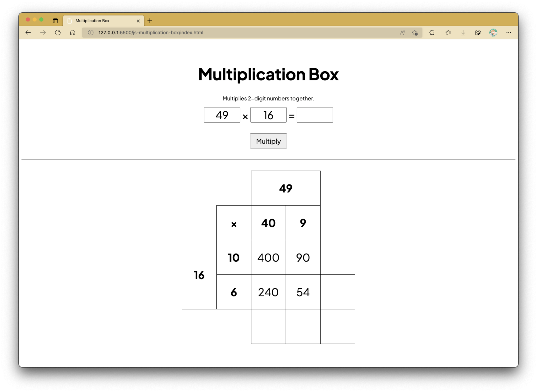Click the profile avatar icon

coord(494,32)
